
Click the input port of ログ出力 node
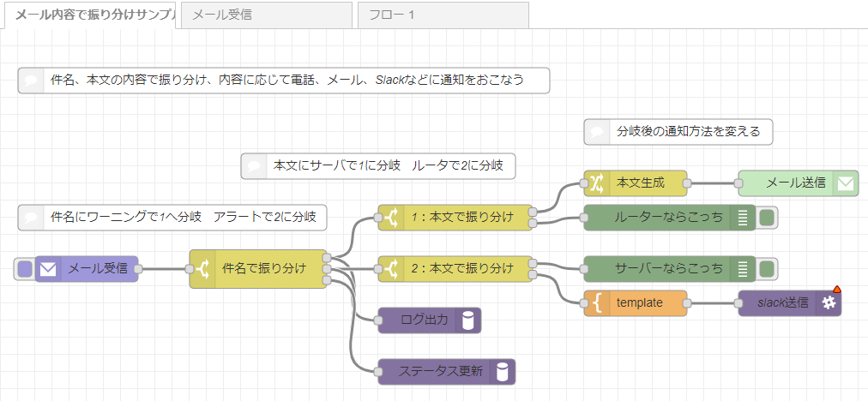point(378,320)
